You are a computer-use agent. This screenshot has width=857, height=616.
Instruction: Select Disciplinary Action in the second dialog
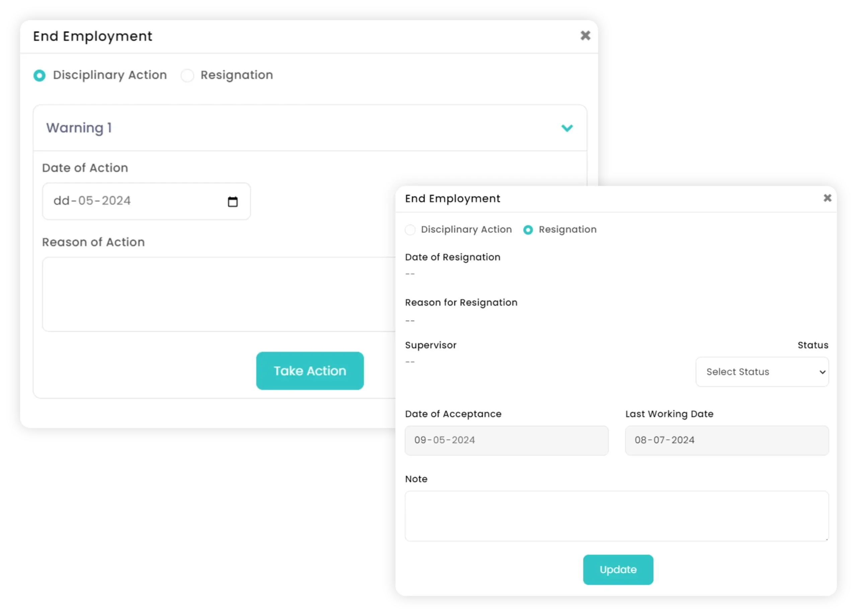coord(410,230)
